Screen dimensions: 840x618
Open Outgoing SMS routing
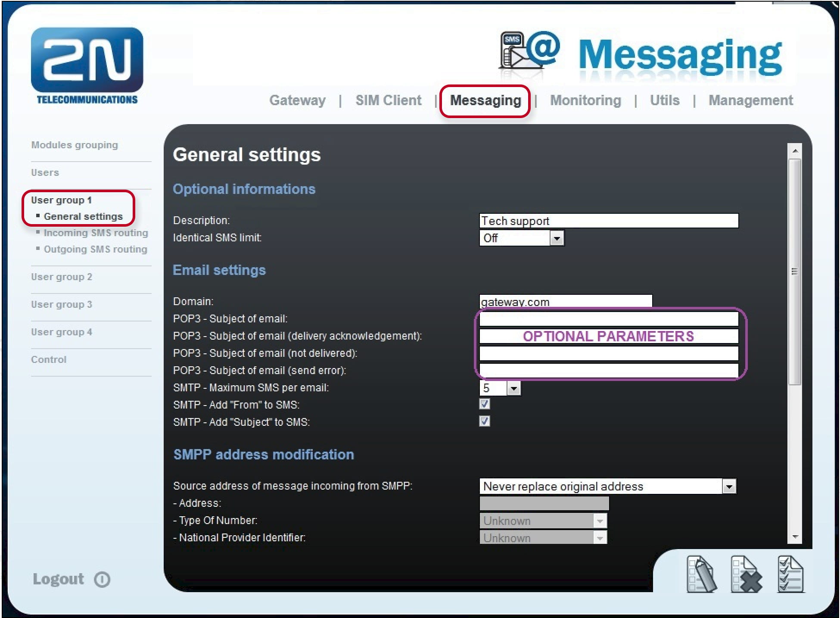click(x=95, y=250)
